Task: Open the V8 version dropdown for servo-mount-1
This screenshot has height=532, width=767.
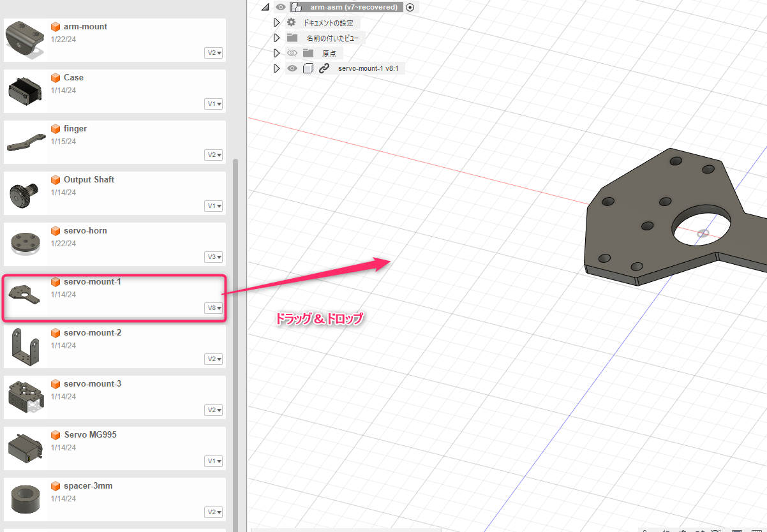Action: 214,308
